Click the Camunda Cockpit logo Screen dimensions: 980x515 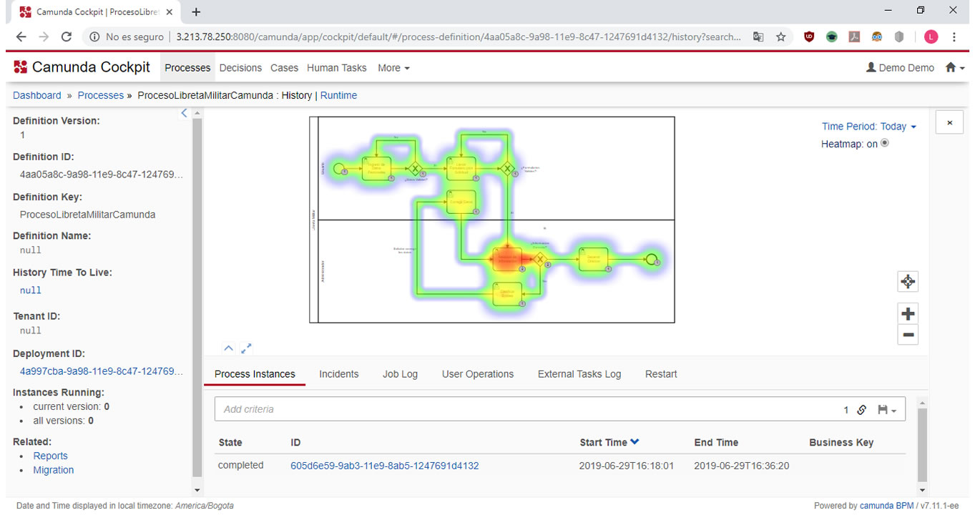[82, 67]
